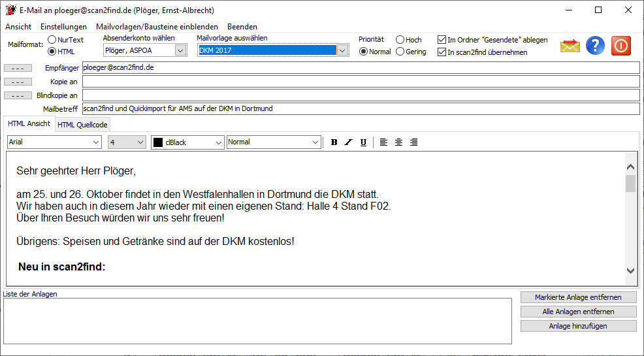
Task: Select NurText mail format
Action: pyautogui.click(x=52, y=40)
